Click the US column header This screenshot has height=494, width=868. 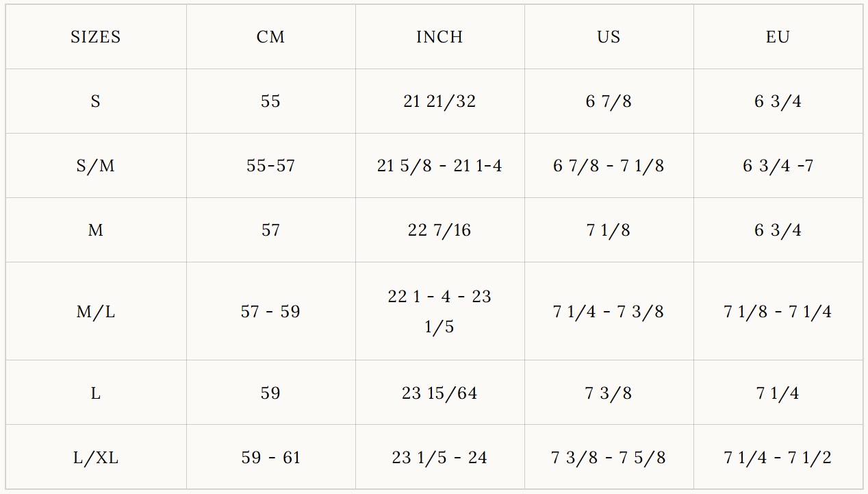[609, 37]
